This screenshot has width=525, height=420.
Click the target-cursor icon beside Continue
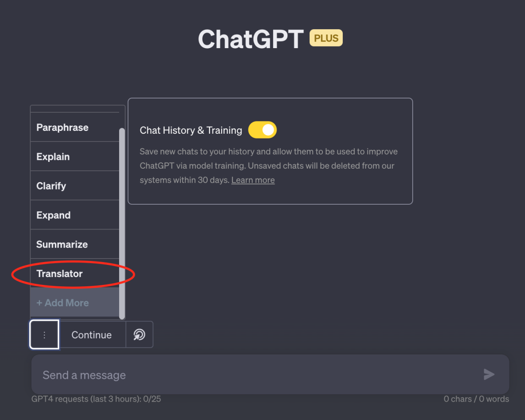[x=140, y=334]
